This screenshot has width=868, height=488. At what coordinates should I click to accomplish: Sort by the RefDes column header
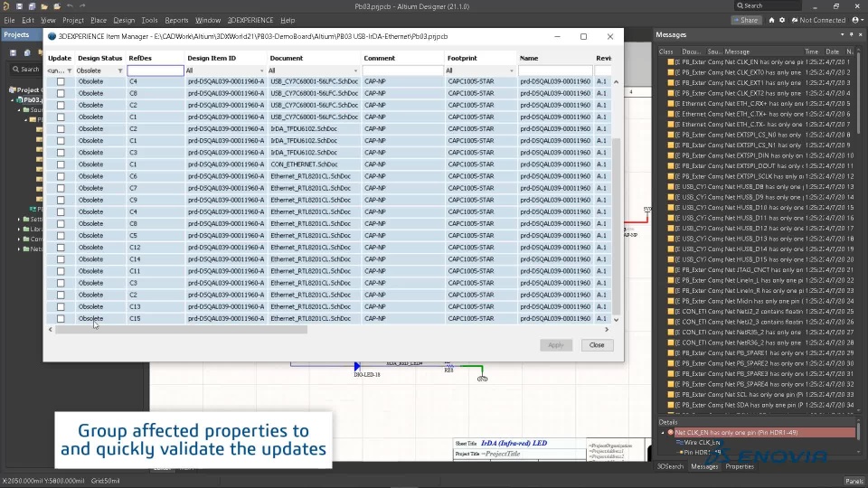click(x=155, y=58)
